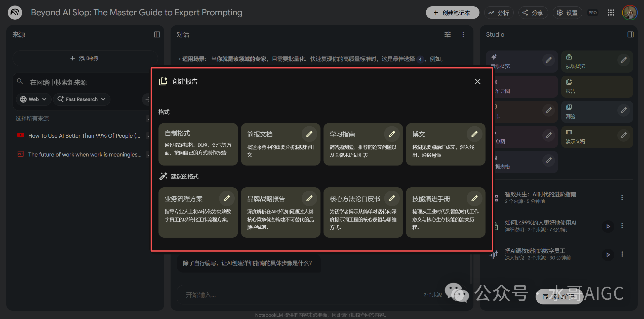Edit the 业务流程方案 format with pencil icon
The width and height of the screenshot is (644, 319).
pos(227,198)
